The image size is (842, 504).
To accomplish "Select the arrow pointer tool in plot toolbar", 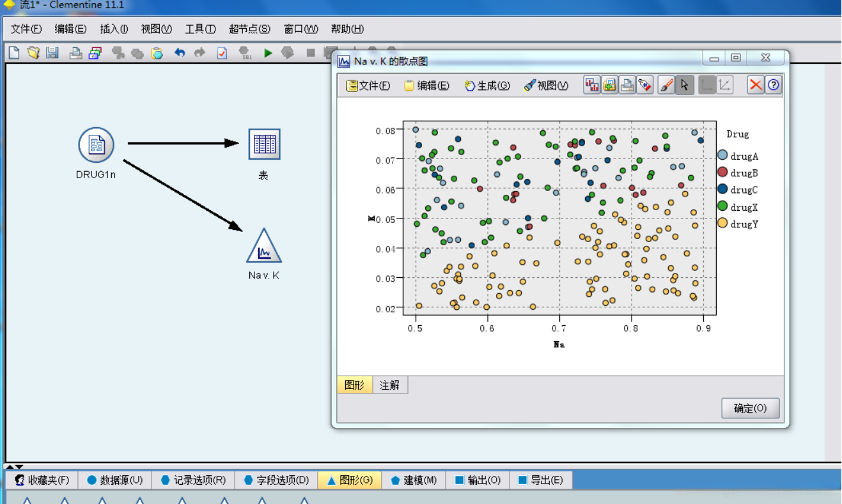I will (x=685, y=85).
